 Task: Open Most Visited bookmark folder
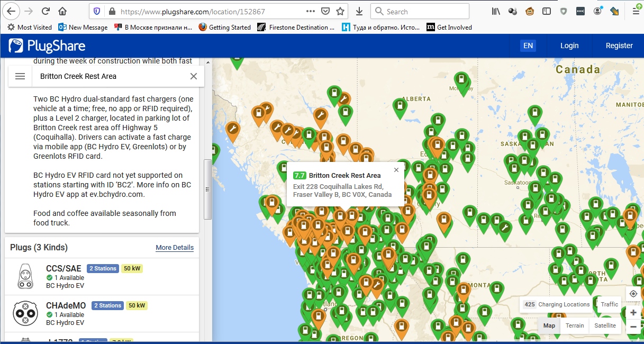[30, 27]
